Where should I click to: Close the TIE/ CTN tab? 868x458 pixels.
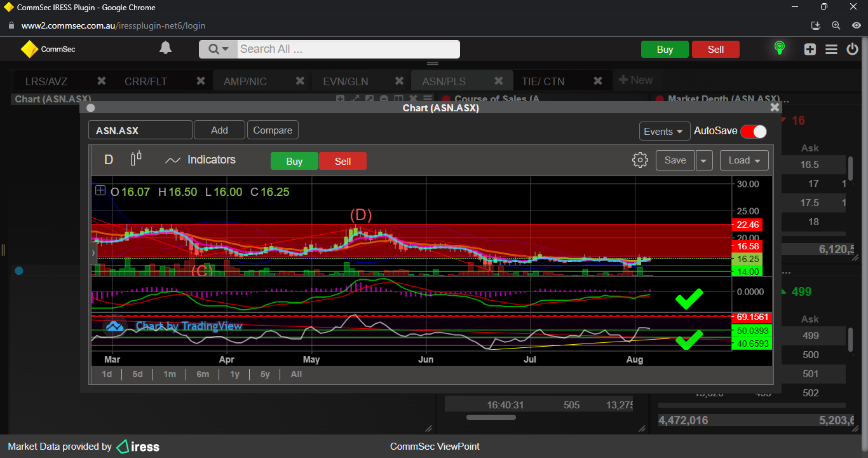point(598,81)
